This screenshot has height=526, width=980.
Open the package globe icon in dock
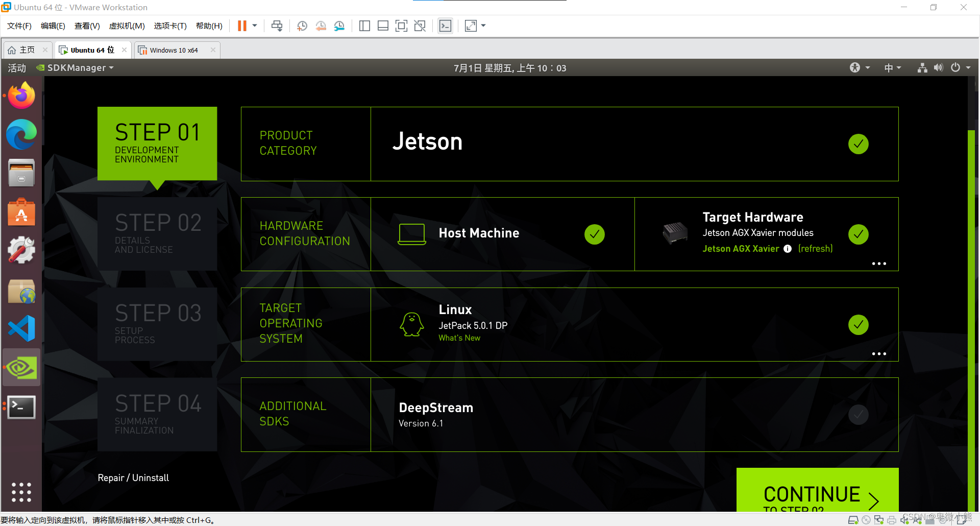21,291
